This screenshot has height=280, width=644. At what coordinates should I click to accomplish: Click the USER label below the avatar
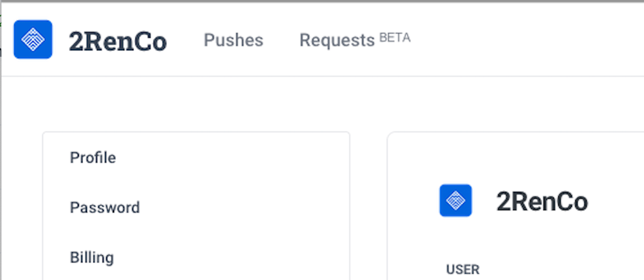click(463, 270)
